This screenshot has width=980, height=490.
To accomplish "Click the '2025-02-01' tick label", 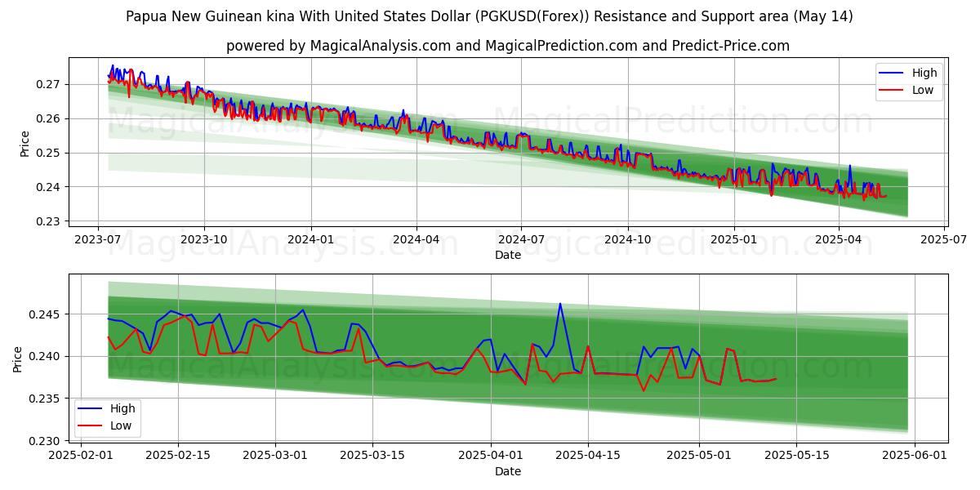I will 80,456.
